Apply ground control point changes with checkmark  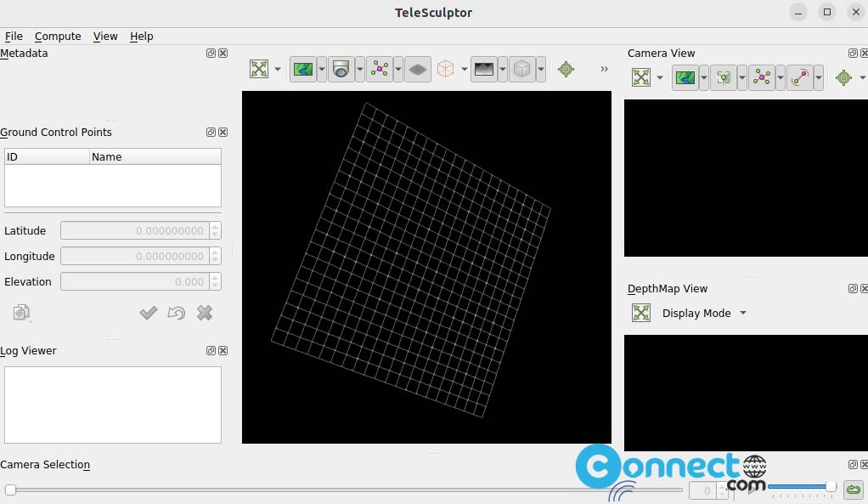(x=149, y=313)
